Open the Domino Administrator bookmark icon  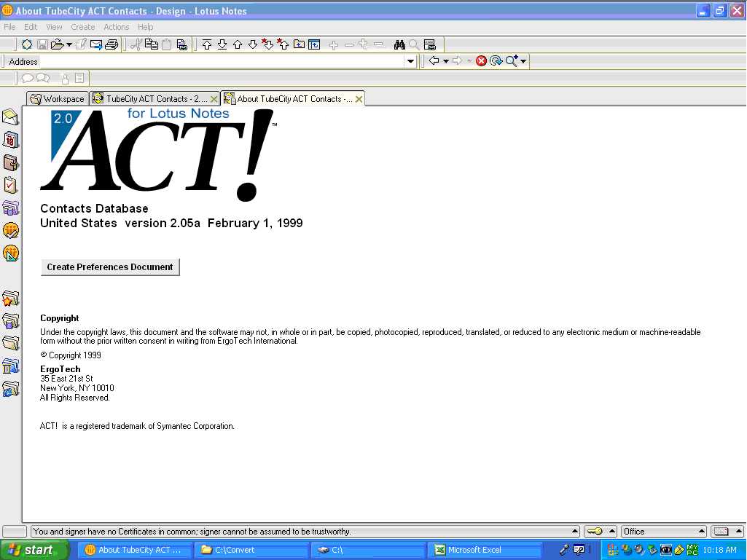click(x=10, y=230)
